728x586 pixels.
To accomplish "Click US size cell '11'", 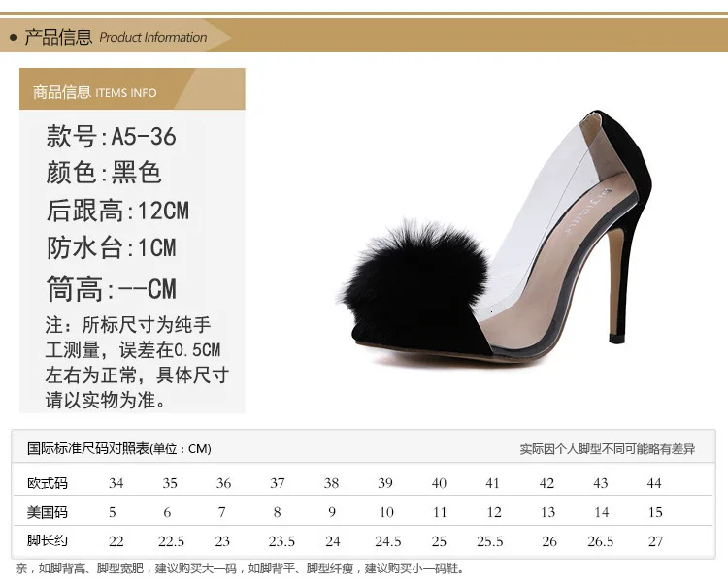I will [x=440, y=512].
